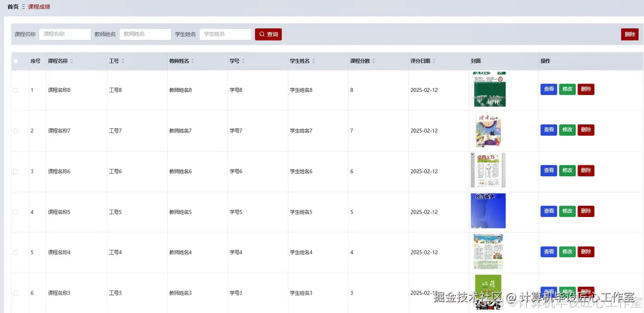Click the magnifier icon inside the 查询 button
Viewport: 644px width, 313px height.
pyautogui.click(x=262, y=34)
